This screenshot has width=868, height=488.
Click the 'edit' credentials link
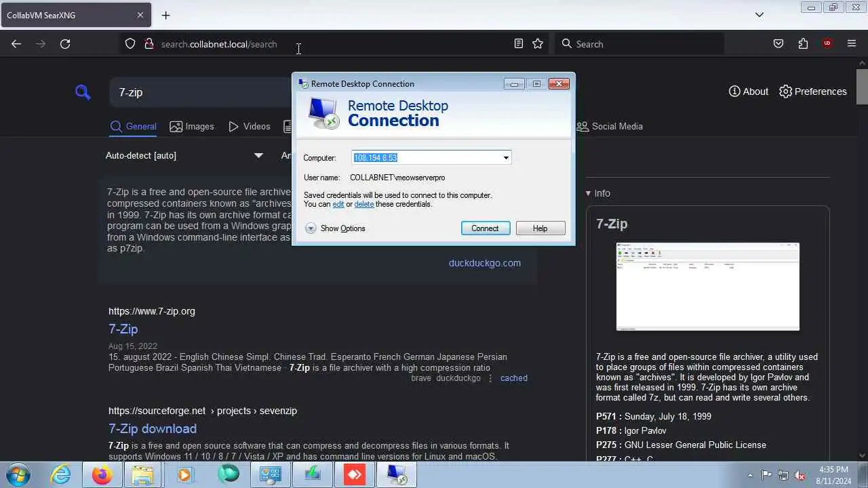click(338, 204)
